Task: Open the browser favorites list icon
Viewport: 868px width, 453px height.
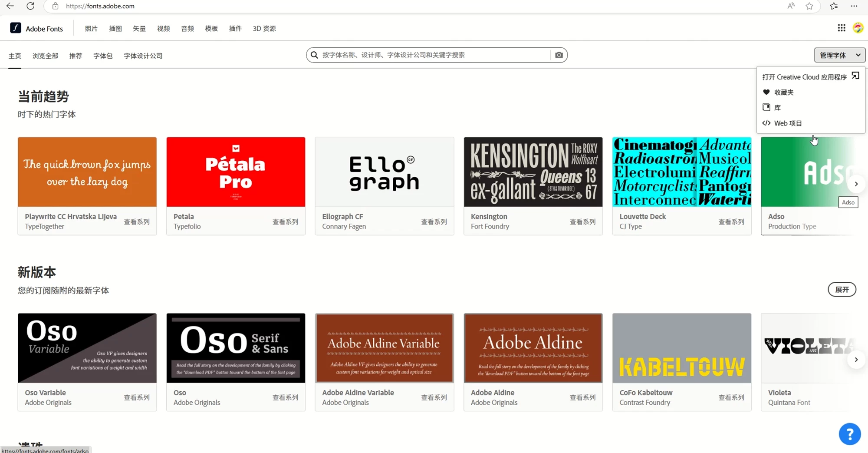Action: pyautogui.click(x=834, y=6)
